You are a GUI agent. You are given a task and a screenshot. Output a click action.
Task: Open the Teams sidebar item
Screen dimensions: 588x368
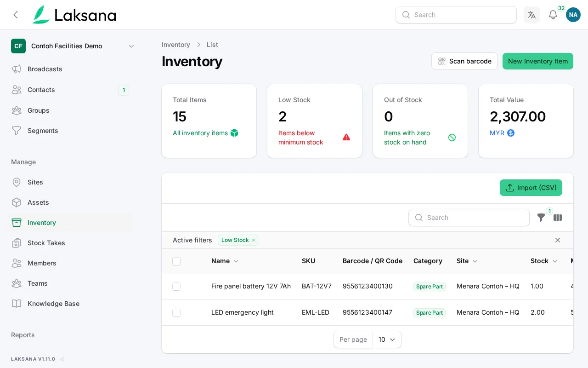70,283
